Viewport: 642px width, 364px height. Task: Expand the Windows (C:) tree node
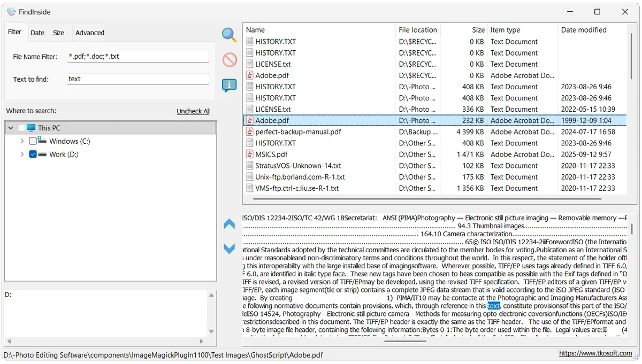[x=22, y=141]
